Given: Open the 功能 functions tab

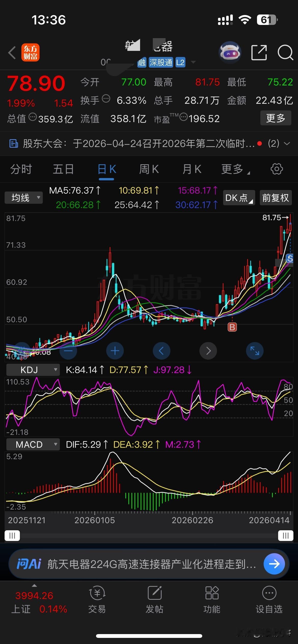Looking at the screenshot, I should (x=212, y=599).
